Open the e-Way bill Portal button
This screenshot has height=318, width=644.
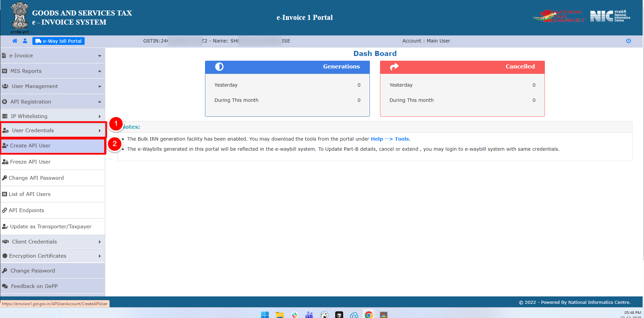point(58,41)
